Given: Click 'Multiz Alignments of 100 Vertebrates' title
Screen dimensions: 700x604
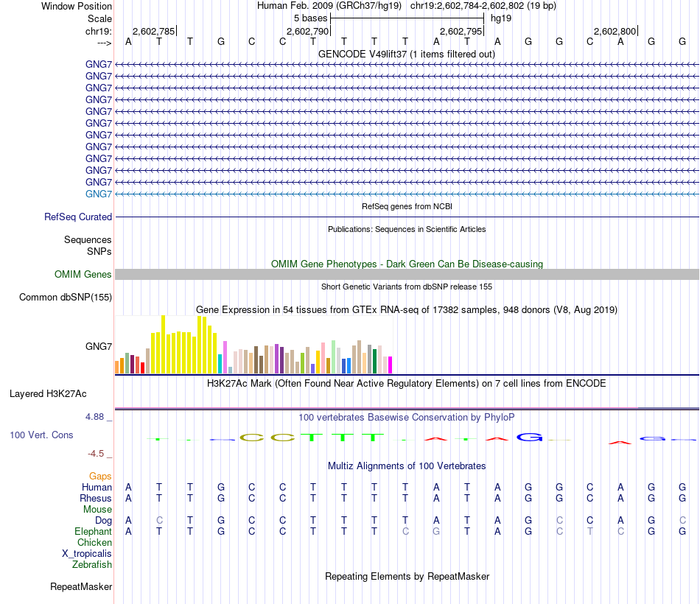Looking at the screenshot, I should tap(407, 466).
